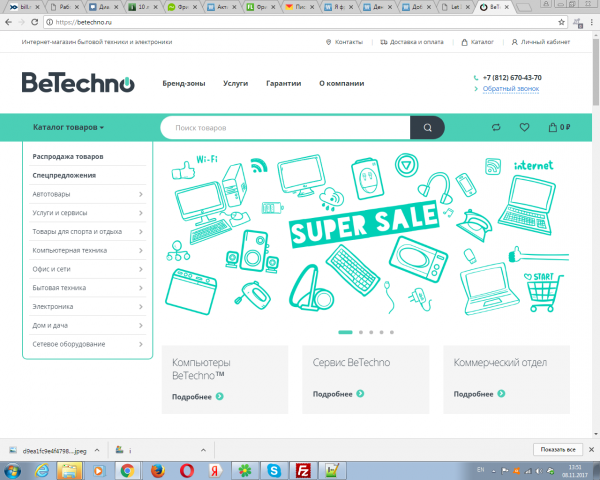Click Подробнее under Компьютеры BeTechno
This screenshot has width=600, height=480.
coord(192,397)
